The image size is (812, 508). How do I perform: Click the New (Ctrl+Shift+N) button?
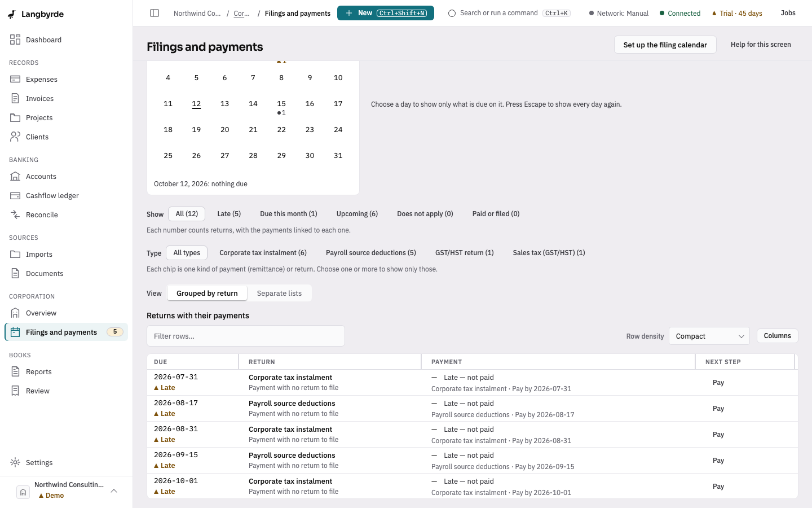tap(386, 13)
